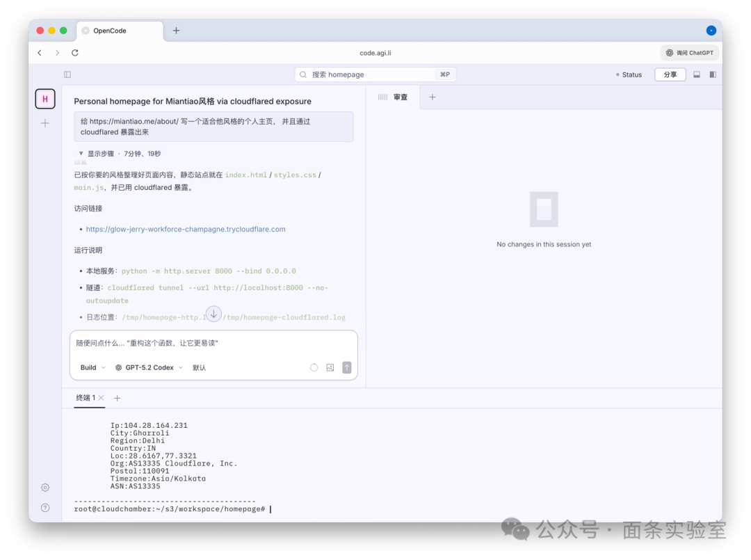
Task: Open the settings gear in bottom-left corner
Action: [45, 487]
